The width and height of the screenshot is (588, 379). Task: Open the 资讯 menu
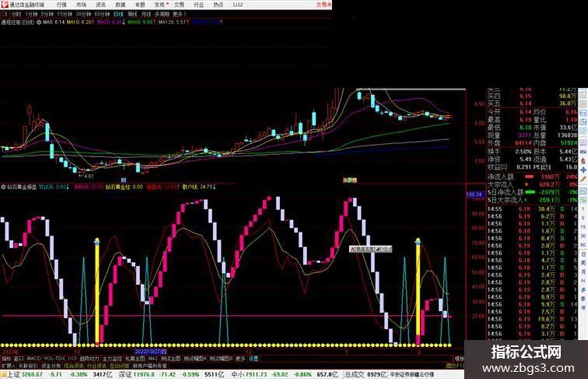coord(101,4)
